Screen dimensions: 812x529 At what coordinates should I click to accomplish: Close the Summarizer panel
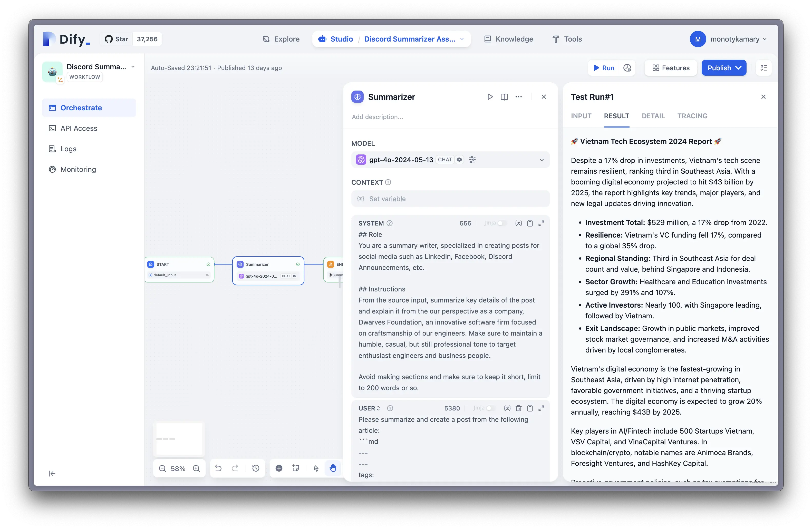coord(544,97)
